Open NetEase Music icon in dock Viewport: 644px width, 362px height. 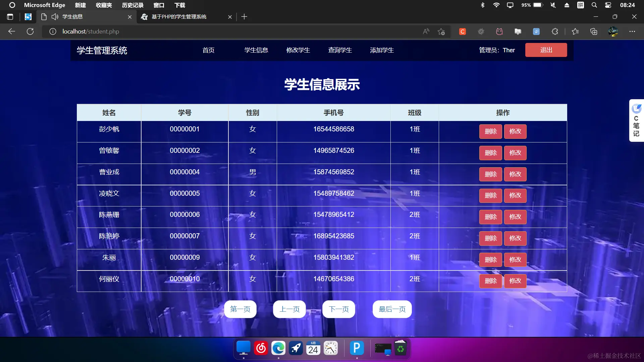point(261,349)
